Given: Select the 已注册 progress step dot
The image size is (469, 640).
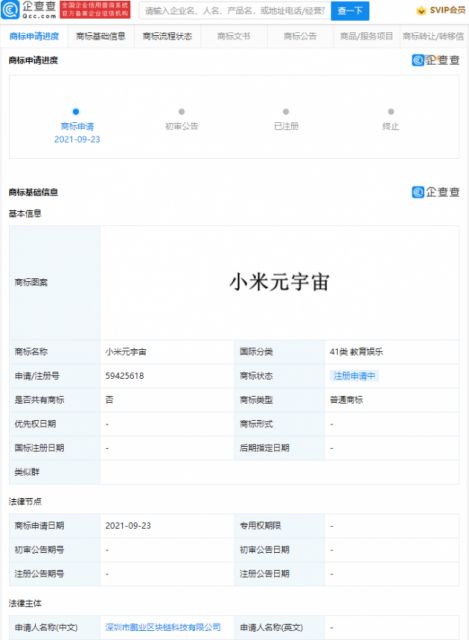Looking at the screenshot, I should click(286, 111).
